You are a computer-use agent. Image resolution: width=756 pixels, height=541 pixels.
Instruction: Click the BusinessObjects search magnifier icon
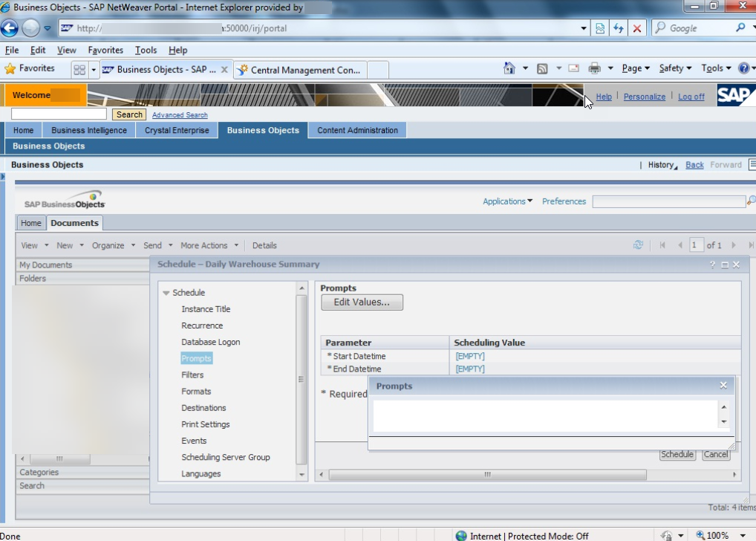(752, 201)
